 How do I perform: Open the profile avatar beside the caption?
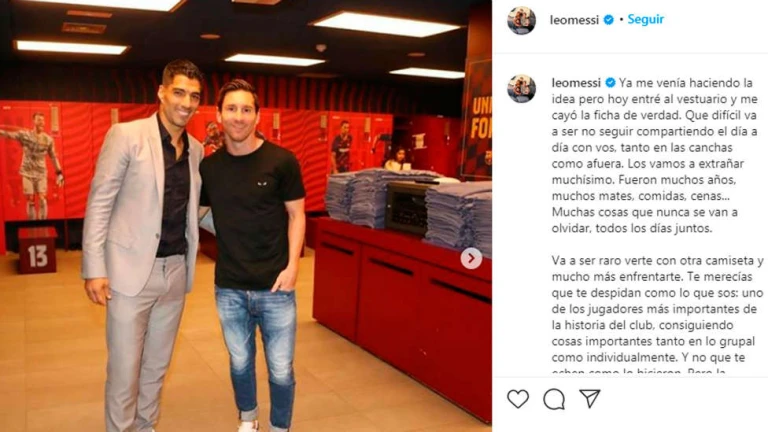521,89
